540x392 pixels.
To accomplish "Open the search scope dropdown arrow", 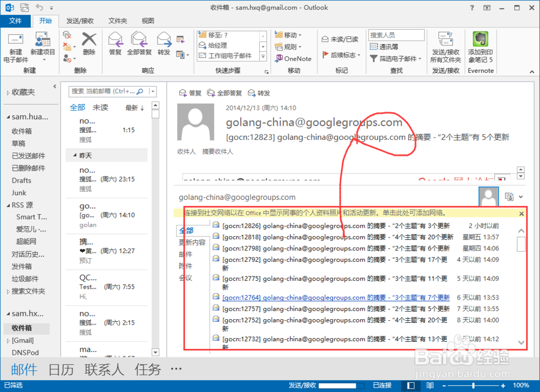I will click(x=153, y=91).
